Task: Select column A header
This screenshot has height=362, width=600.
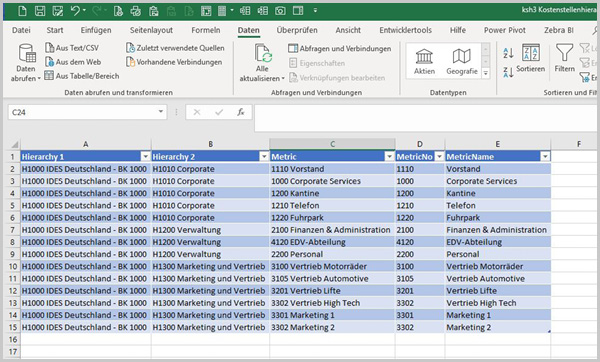Action: [x=86, y=144]
